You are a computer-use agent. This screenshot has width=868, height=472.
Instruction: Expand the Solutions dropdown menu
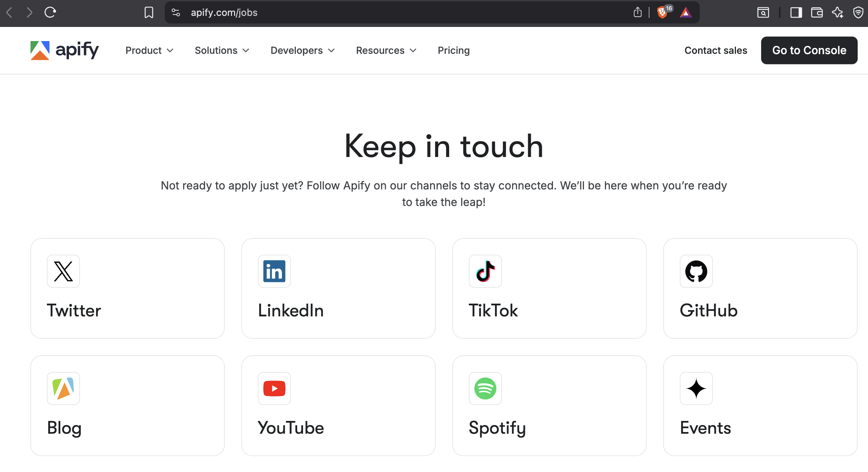[x=222, y=50]
